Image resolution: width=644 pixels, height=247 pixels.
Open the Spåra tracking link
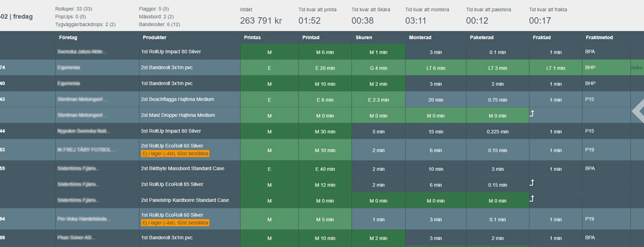(x=637, y=68)
